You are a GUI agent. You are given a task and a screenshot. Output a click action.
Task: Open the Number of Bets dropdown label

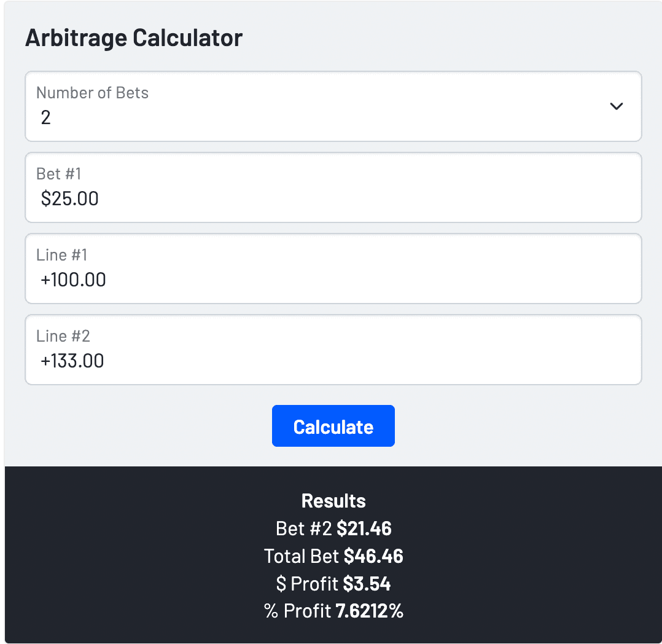tap(92, 93)
